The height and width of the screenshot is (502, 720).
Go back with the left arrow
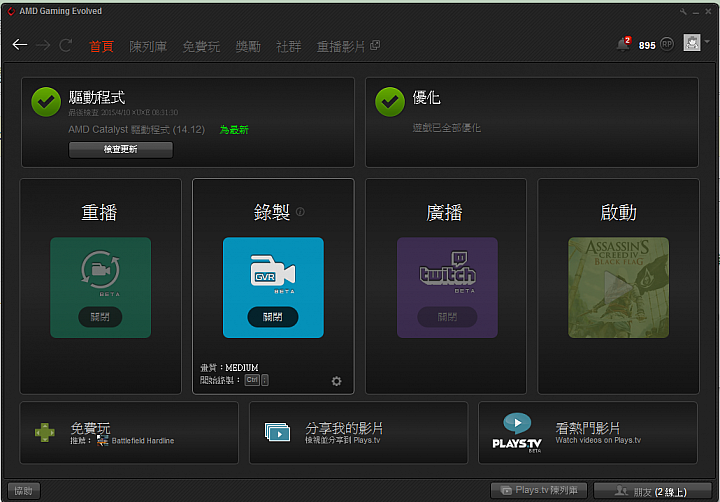(x=20, y=45)
